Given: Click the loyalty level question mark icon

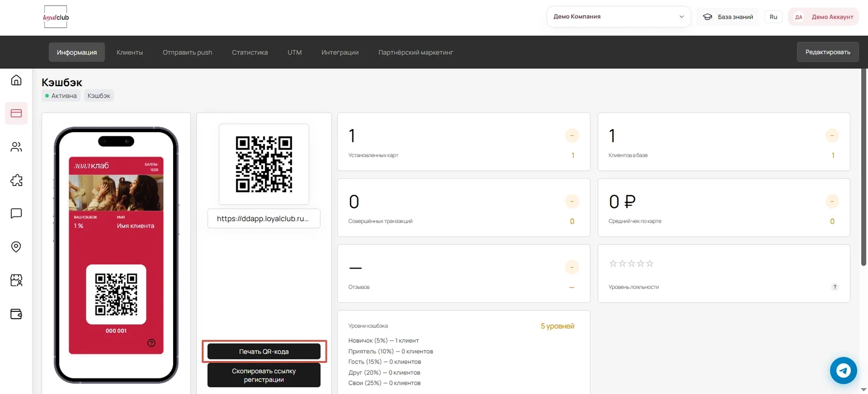Looking at the screenshot, I should coord(834,287).
